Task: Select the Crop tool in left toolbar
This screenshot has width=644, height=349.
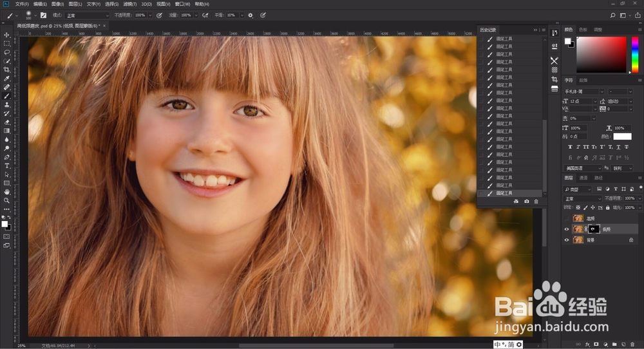Action: click(6, 70)
